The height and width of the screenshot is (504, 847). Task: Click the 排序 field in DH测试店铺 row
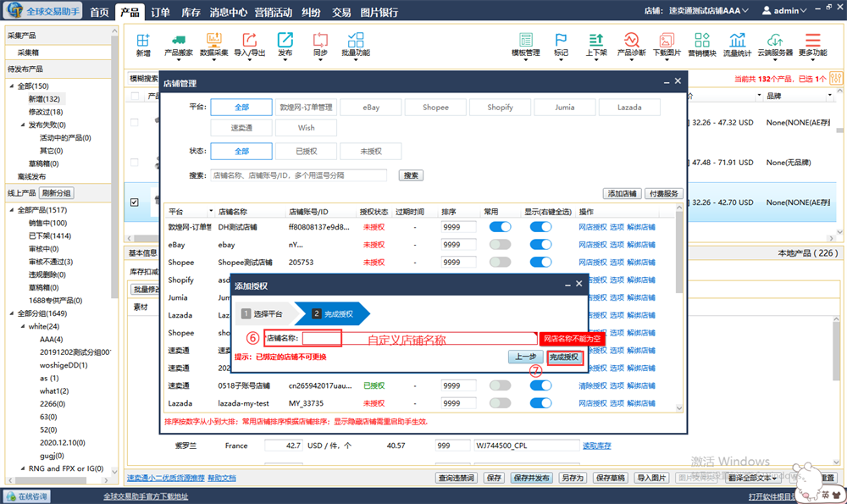point(458,227)
